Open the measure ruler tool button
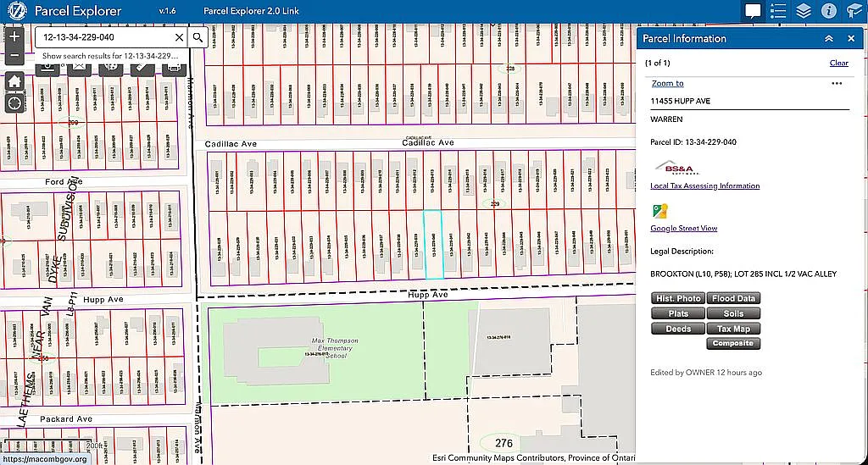 tap(142, 69)
